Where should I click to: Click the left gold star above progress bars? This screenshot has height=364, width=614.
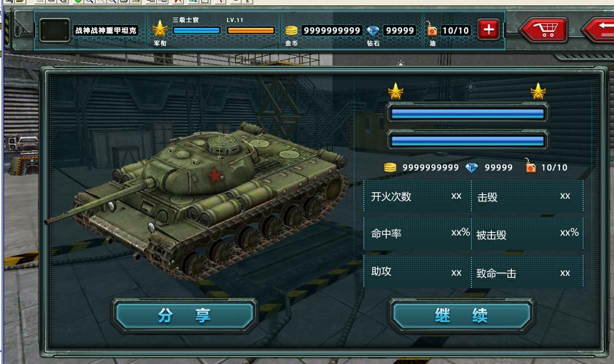point(395,91)
